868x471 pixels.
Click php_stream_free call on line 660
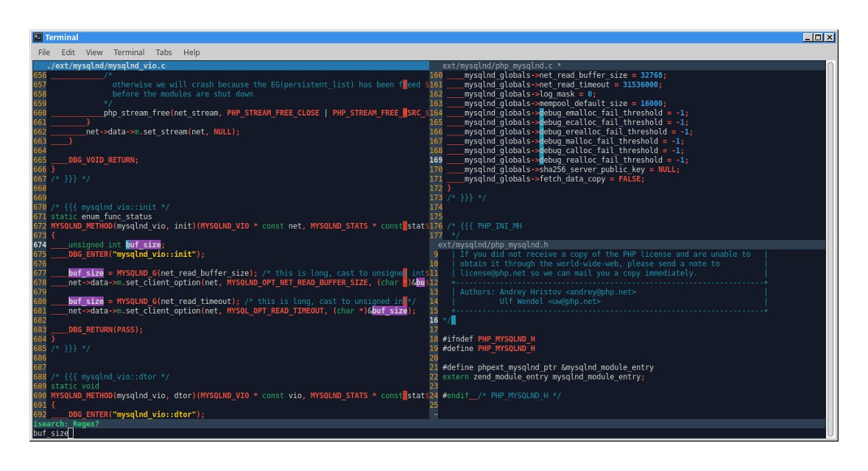click(137, 113)
